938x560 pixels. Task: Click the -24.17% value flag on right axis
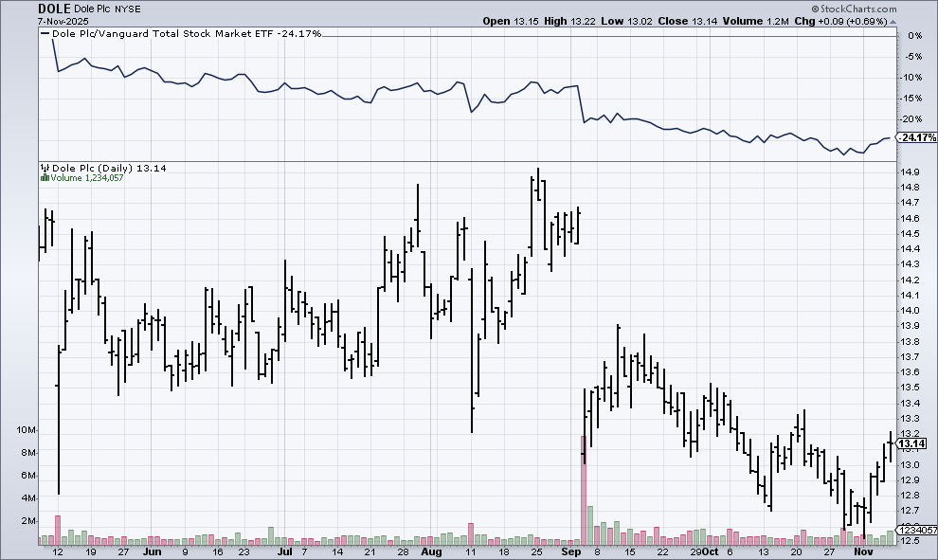click(x=916, y=137)
